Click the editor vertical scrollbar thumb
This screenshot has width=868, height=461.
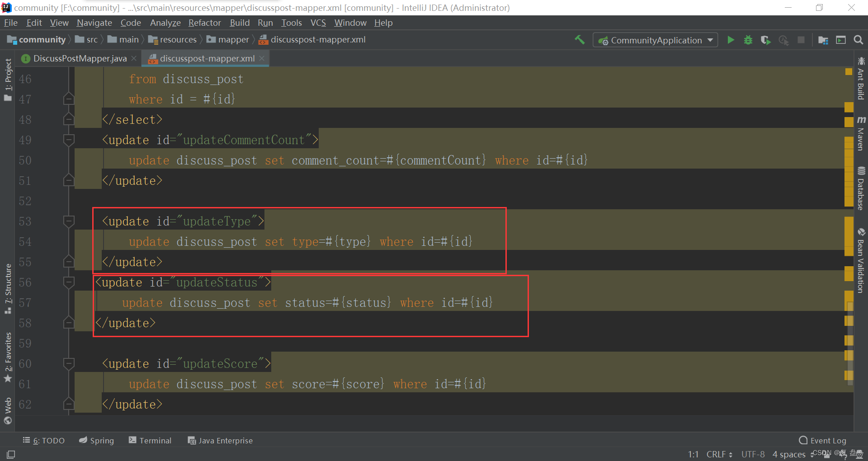pos(850,343)
